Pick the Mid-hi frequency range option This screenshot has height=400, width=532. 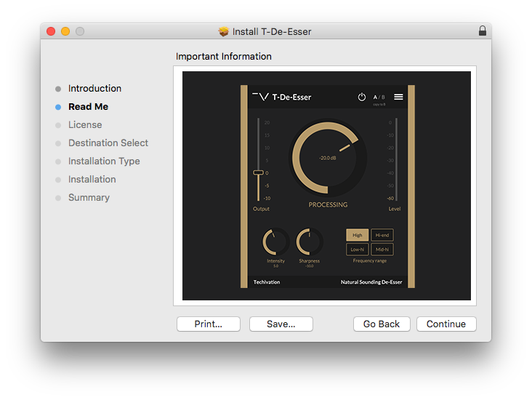[382, 249]
